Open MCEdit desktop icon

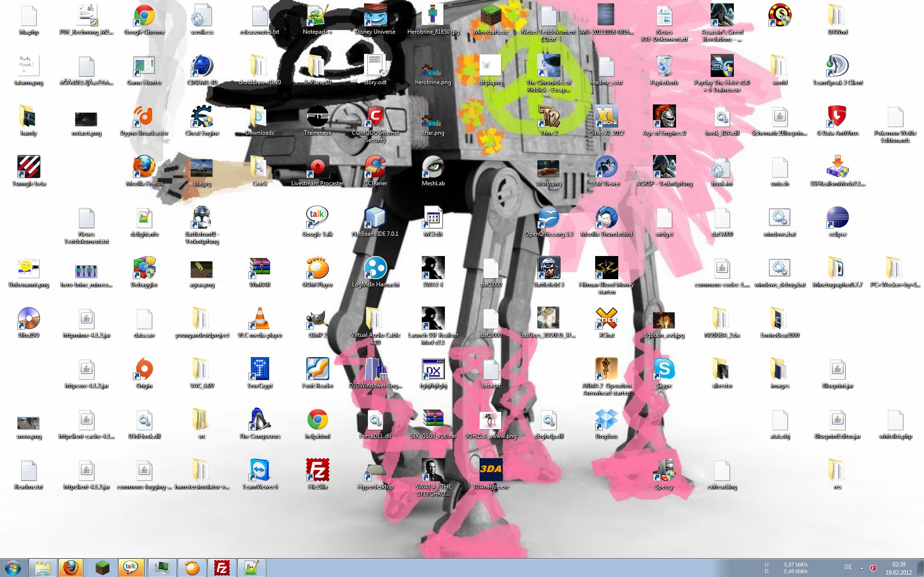433,222
